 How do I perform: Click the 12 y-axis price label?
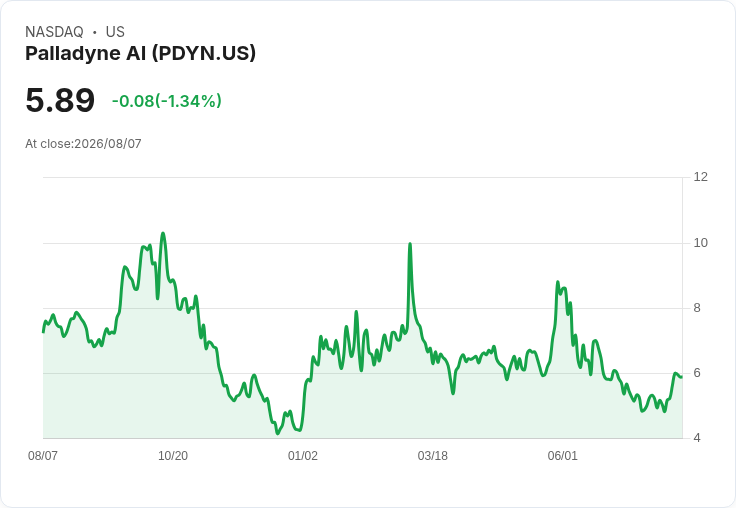700,177
